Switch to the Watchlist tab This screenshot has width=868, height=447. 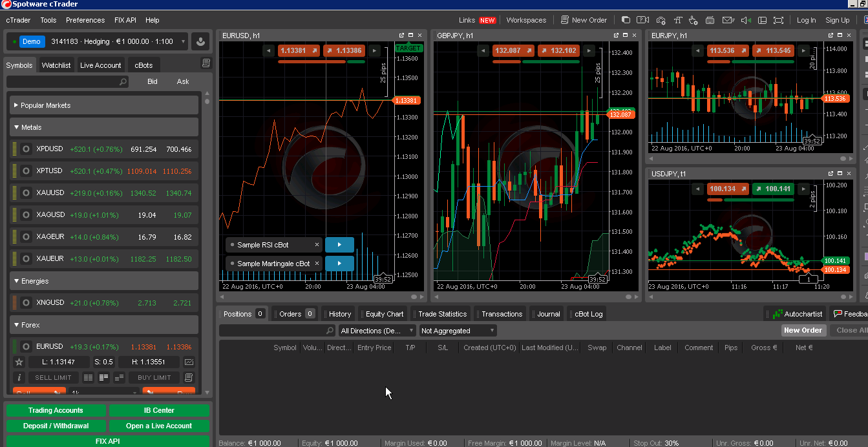point(56,65)
